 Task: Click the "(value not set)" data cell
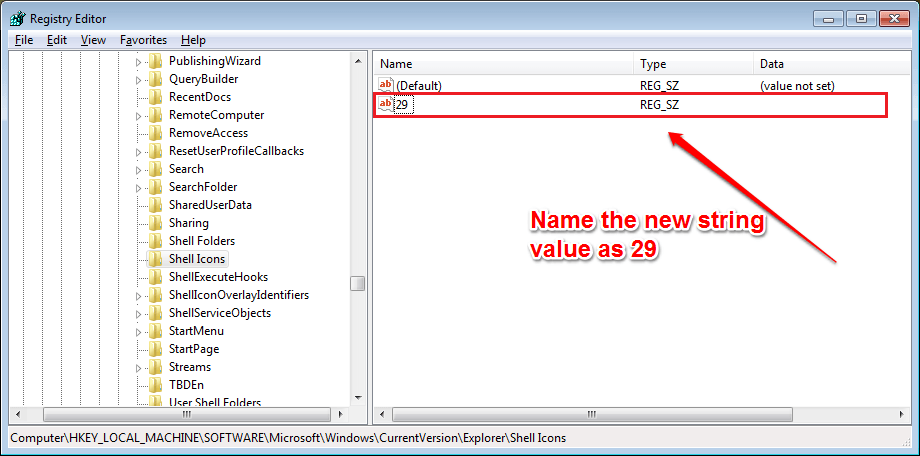[797, 86]
